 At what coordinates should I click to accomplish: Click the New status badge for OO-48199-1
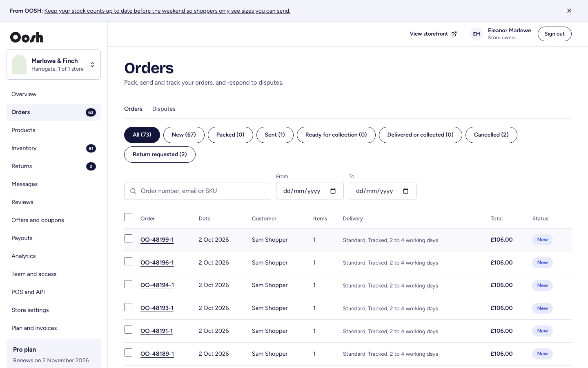click(542, 240)
